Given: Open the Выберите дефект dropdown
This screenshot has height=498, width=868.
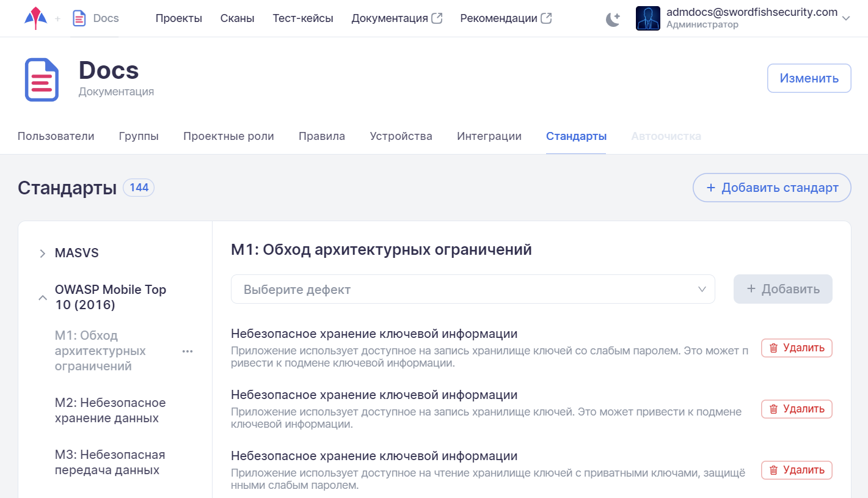Looking at the screenshot, I should (x=472, y=289).
